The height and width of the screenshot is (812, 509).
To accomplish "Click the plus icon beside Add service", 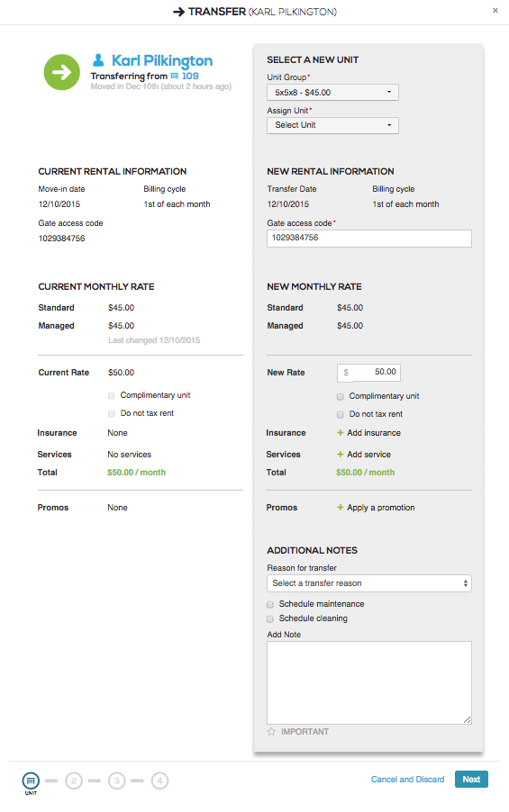I will [x=341, y=454].
